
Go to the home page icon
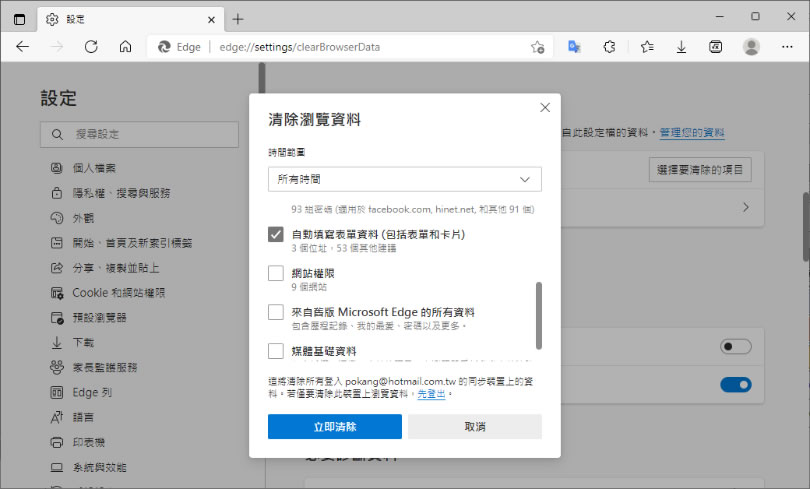tap(125, 47)
